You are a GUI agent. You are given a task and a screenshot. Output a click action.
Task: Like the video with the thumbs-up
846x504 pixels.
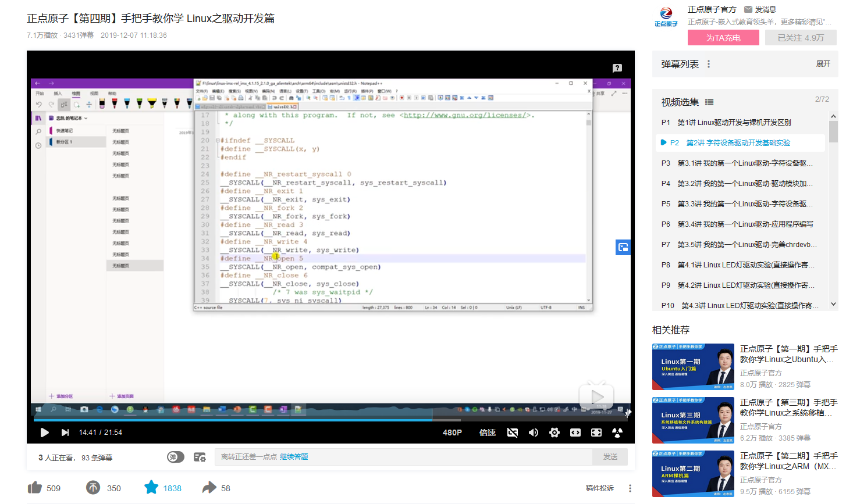pos(35,488)
